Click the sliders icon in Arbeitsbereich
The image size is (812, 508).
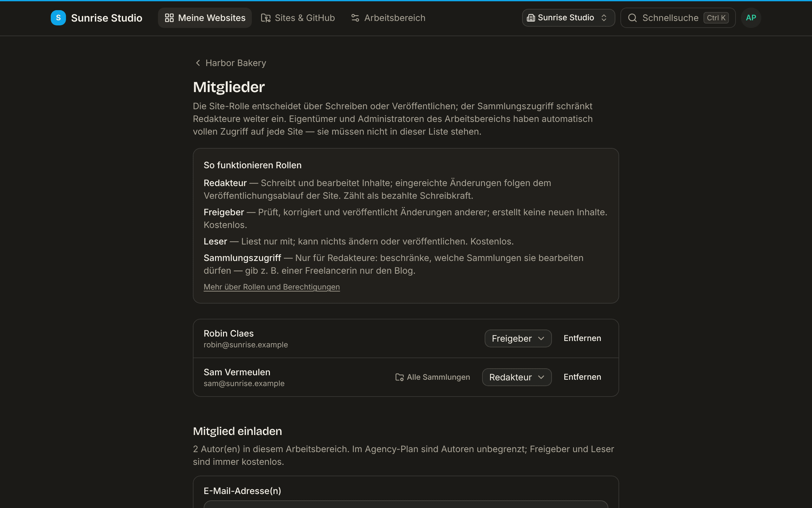355,18
